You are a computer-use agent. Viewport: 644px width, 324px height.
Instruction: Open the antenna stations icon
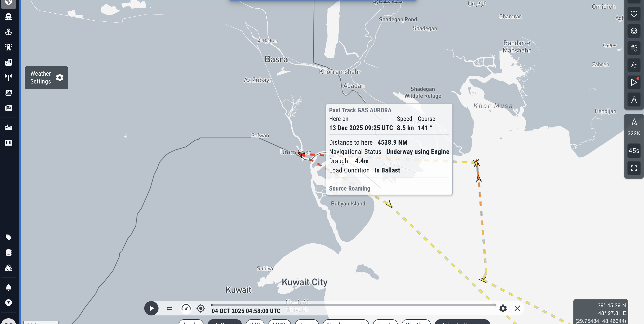9,77
